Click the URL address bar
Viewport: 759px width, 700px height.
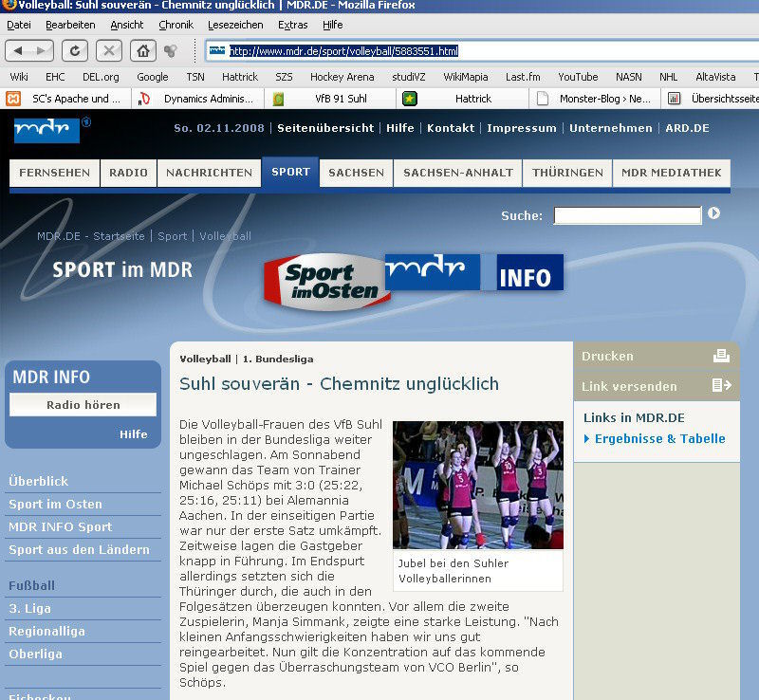[x=482, y=51]
